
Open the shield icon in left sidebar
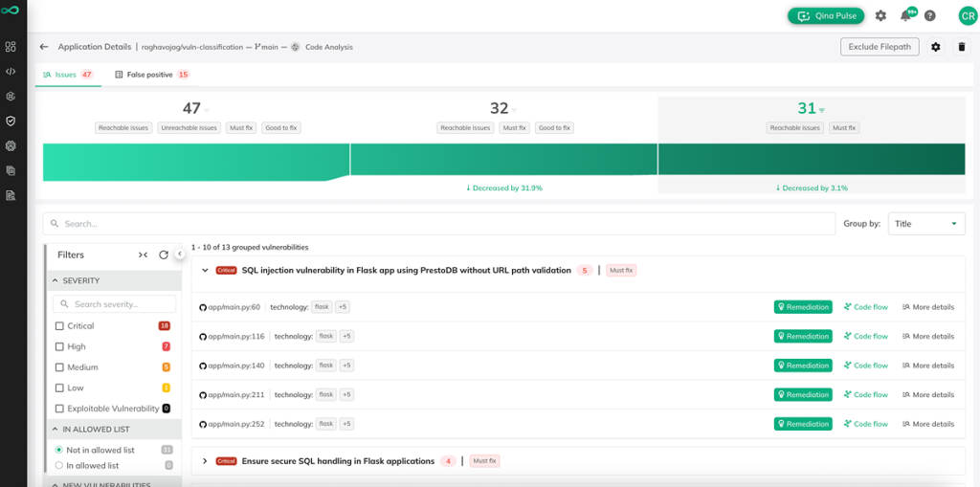(11, 122)
